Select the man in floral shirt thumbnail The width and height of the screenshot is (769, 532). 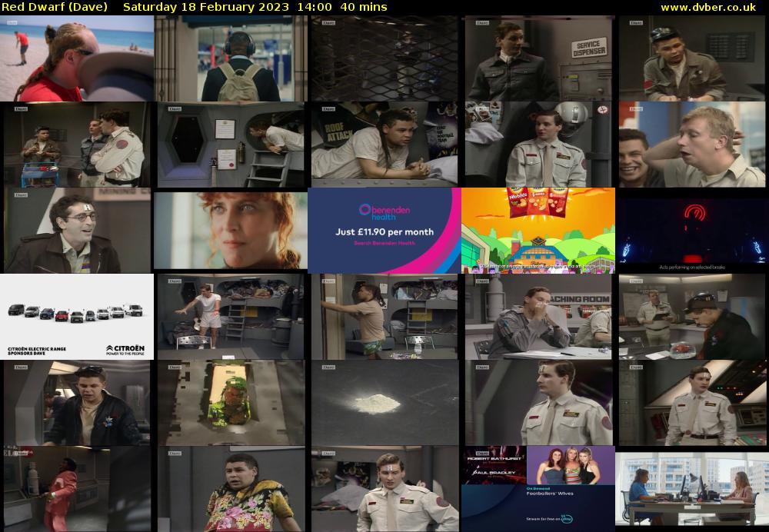(231, 489)
